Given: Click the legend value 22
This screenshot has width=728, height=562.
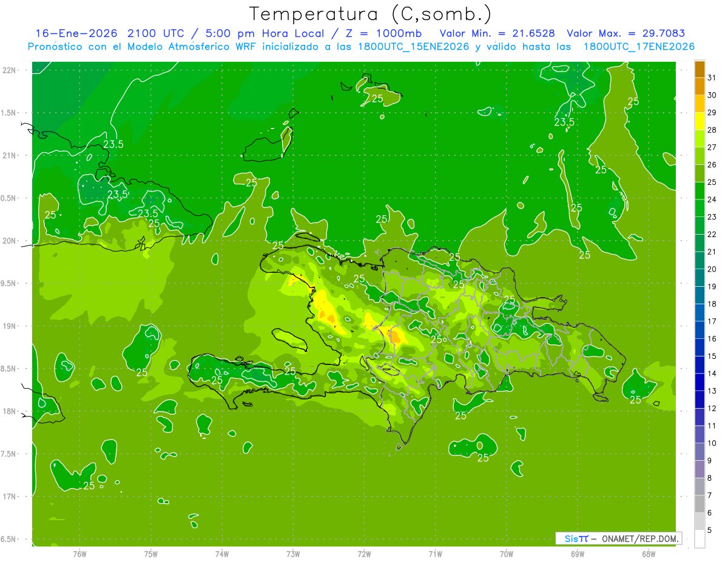Looking at the screenshot, I should click(712, 234).
